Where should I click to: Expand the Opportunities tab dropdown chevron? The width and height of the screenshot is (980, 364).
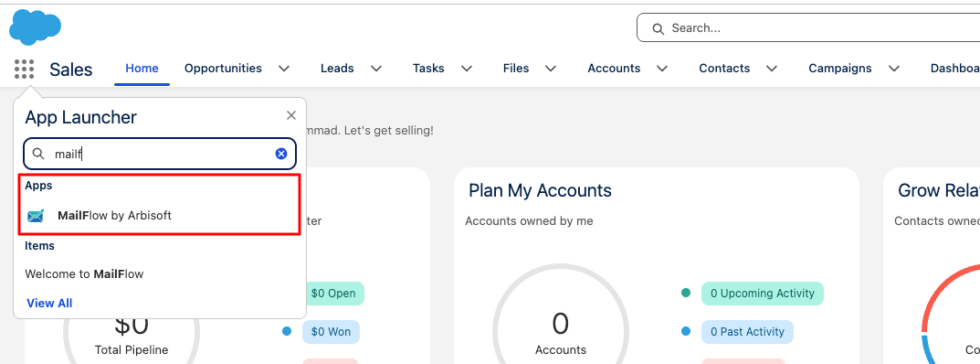284,69
